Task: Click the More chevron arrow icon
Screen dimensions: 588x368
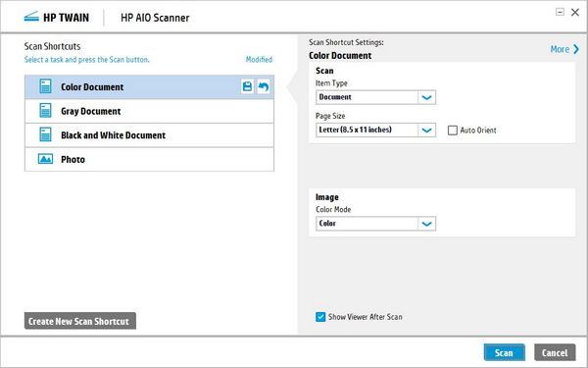Action: (x=576, y=49)
